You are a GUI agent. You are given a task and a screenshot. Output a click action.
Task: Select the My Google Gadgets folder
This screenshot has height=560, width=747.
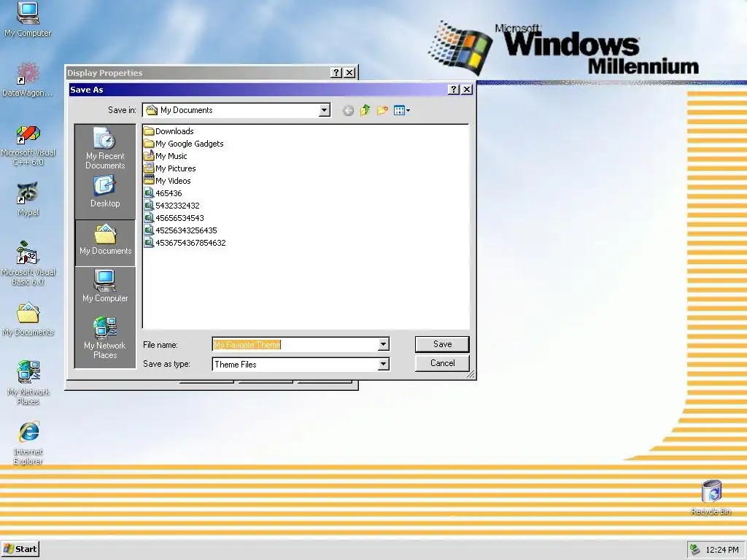tap(183, 144)
